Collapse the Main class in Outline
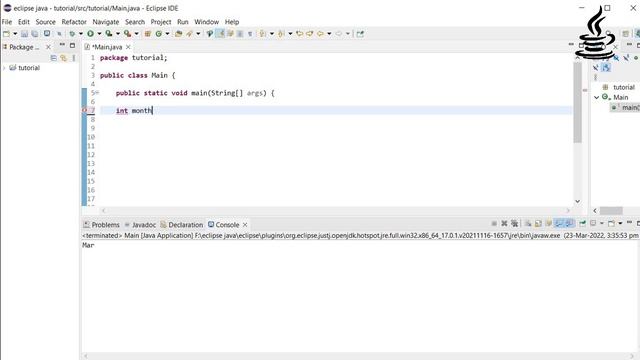640x360 pixels. 596,97
